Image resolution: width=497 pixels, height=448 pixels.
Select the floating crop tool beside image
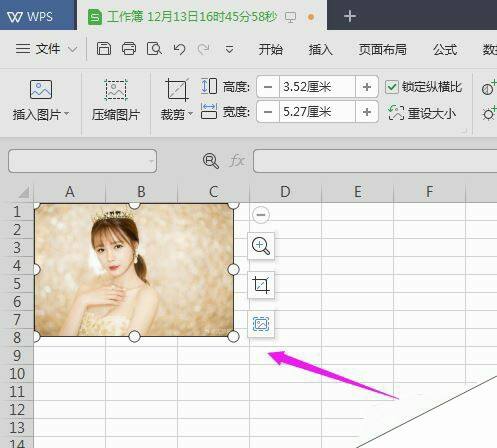pos(261,285)
